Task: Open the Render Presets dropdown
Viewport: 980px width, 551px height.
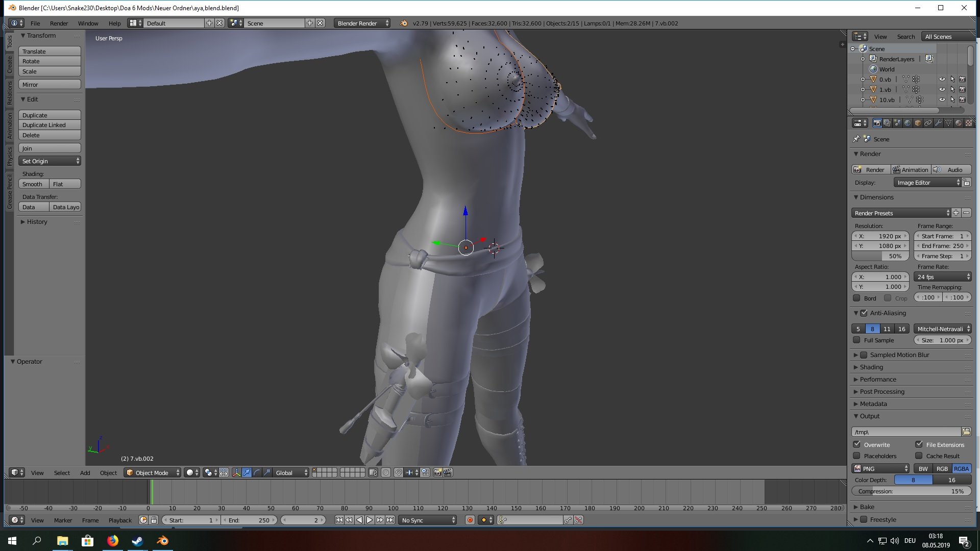Action: 901,213
